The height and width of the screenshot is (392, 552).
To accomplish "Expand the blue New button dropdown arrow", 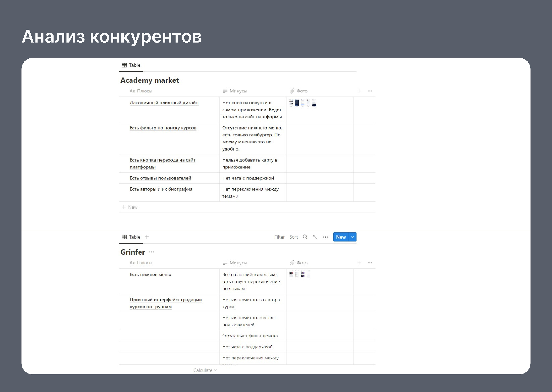I will click(x=352, y=237).
